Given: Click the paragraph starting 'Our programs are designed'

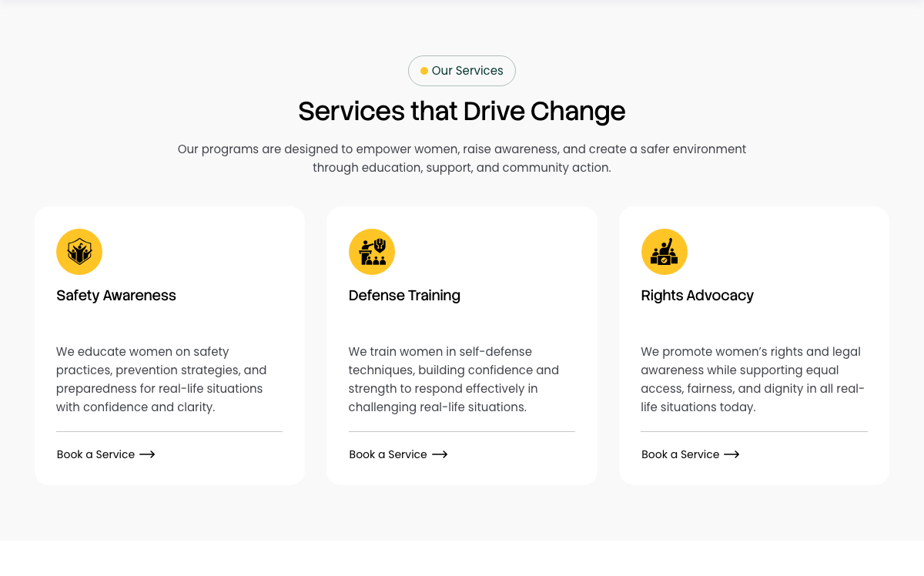Looking at the screenshot, I should tap(462, 158).
